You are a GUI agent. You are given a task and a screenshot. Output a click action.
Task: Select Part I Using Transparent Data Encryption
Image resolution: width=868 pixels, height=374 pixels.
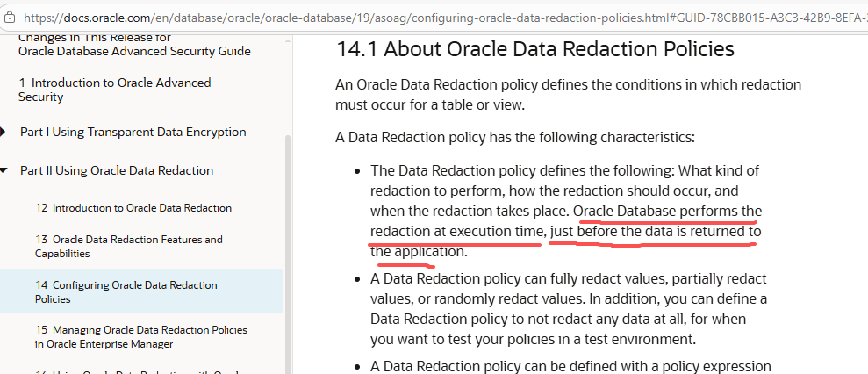coord(133,132)
